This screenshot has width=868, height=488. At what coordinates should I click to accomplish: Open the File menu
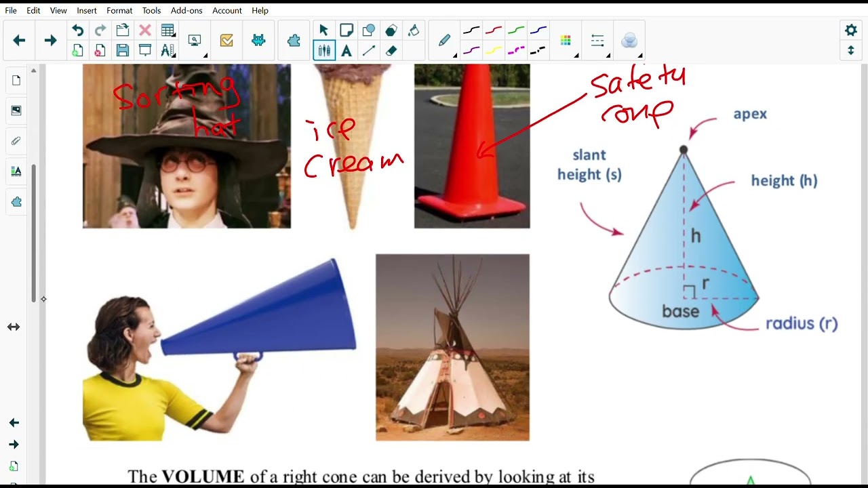pyautogui.click(x=11, y=10)
